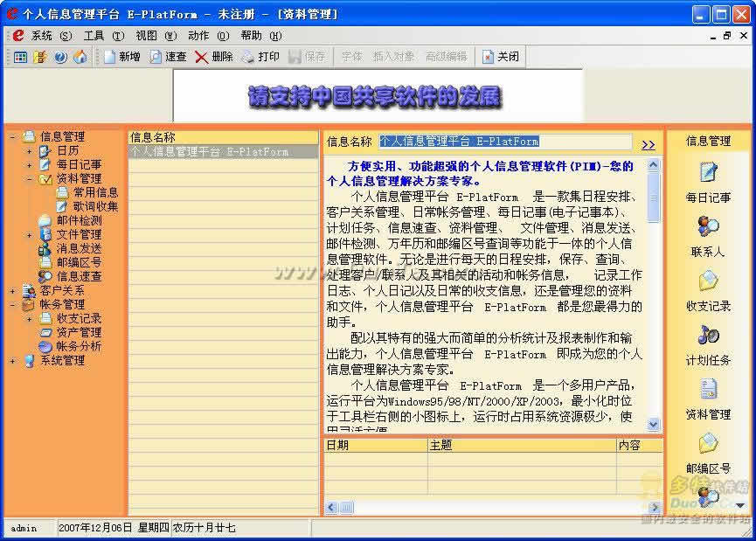Image resolution: width=756 pixels, height=541 pixels.
Task: Click the >> link beside the name field
Action: pos(648,144)
